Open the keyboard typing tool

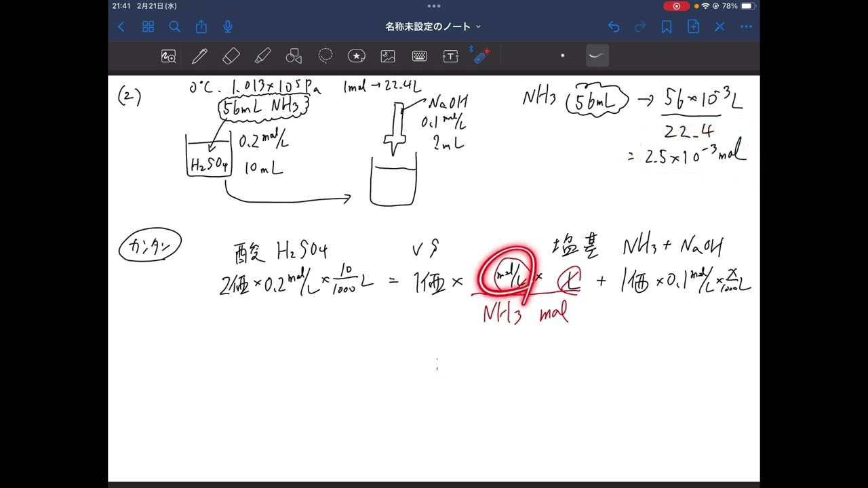tap(419, 56)
